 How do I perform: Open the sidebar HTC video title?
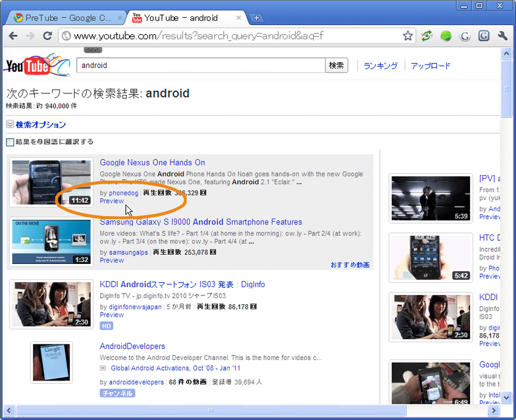click(490, 238)
